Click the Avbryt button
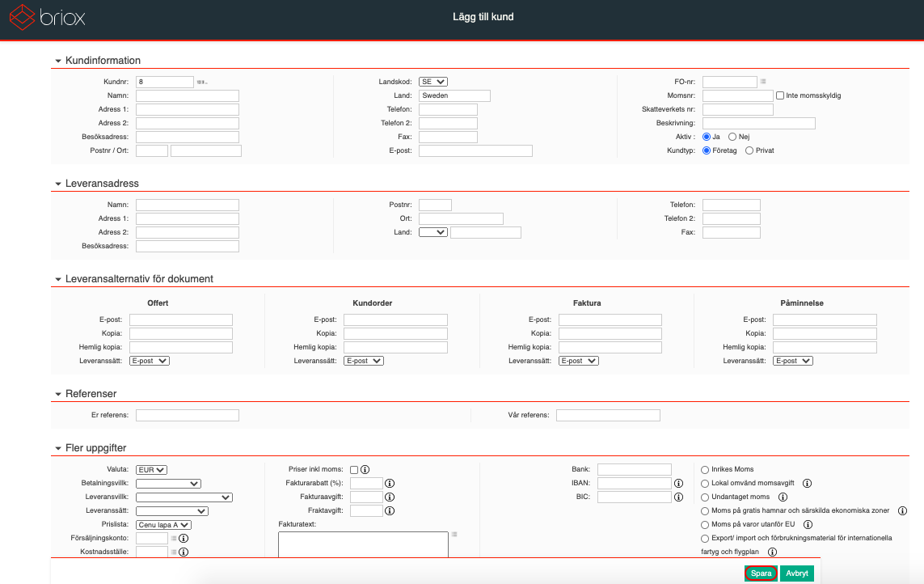Image resolution: width=924 pixels, height=584 pixels. point(797,573)
